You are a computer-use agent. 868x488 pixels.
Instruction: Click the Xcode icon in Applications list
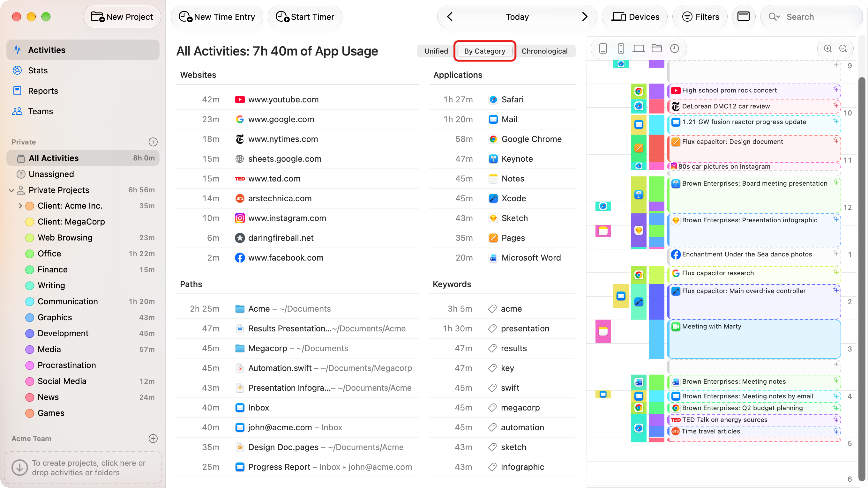pos(493,198)
